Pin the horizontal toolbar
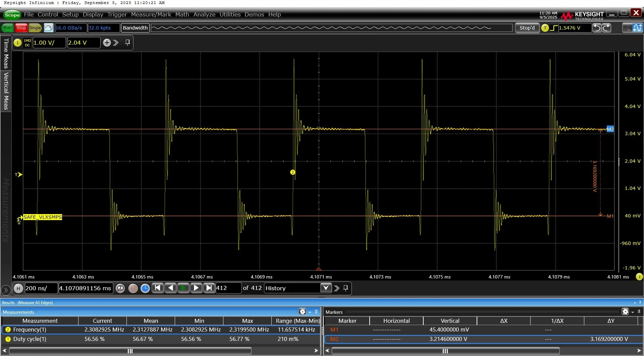644x356 pixels. (x=346, y=288)
